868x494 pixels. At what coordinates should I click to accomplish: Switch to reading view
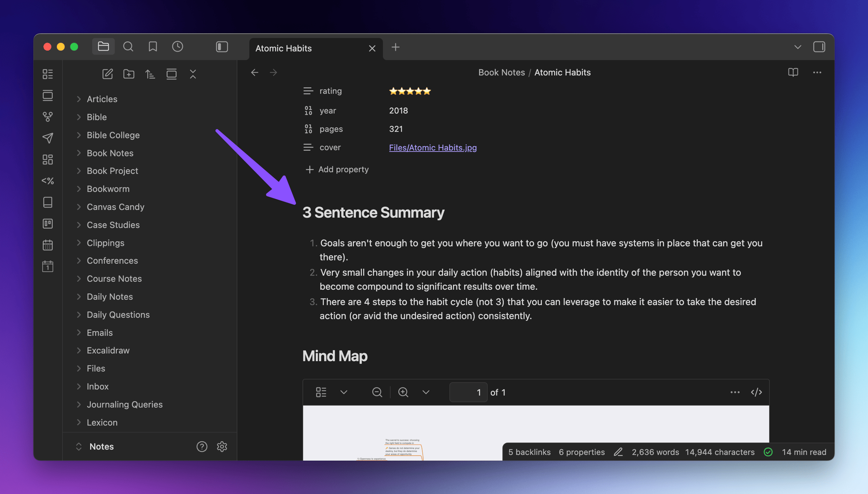[x=793, y=72]
